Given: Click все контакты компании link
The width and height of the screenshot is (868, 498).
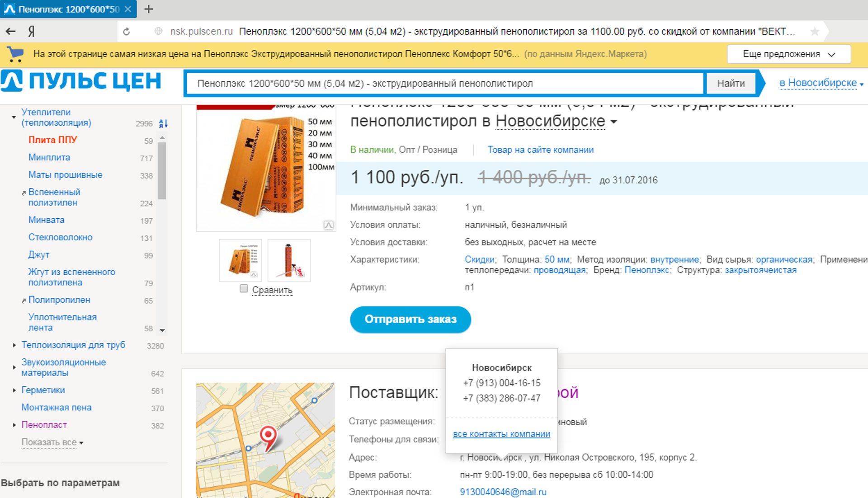Looking at the screenshot, I should [501, 434].
